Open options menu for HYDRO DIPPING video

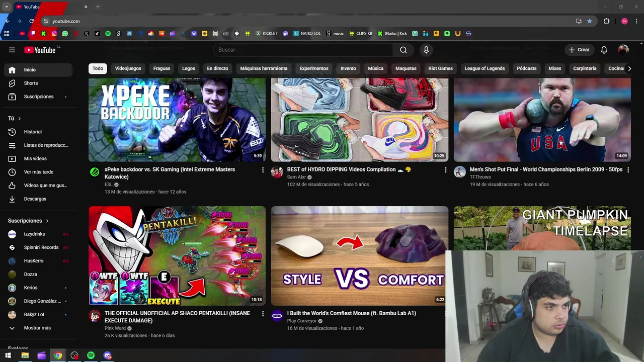[x=445, y=170]
